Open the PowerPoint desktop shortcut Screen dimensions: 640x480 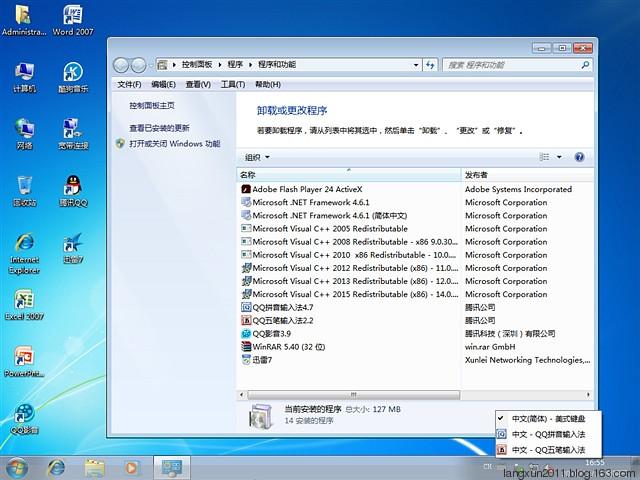click(x=24, y=362)
